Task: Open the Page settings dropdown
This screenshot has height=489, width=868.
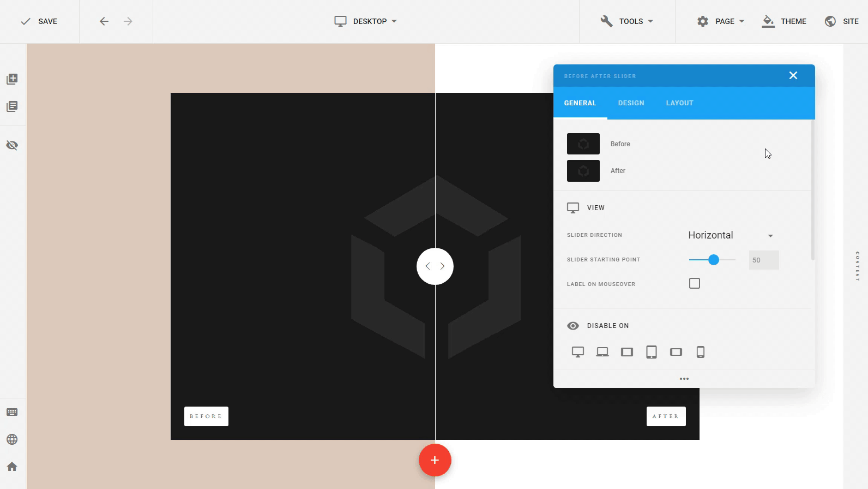Action: pos(720,21)
